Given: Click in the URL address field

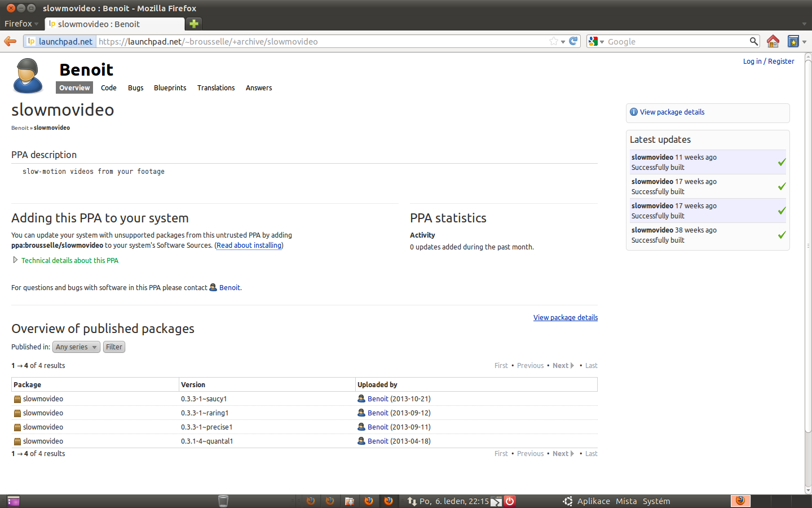Looking at the screenshot, I should click(321, 41).
